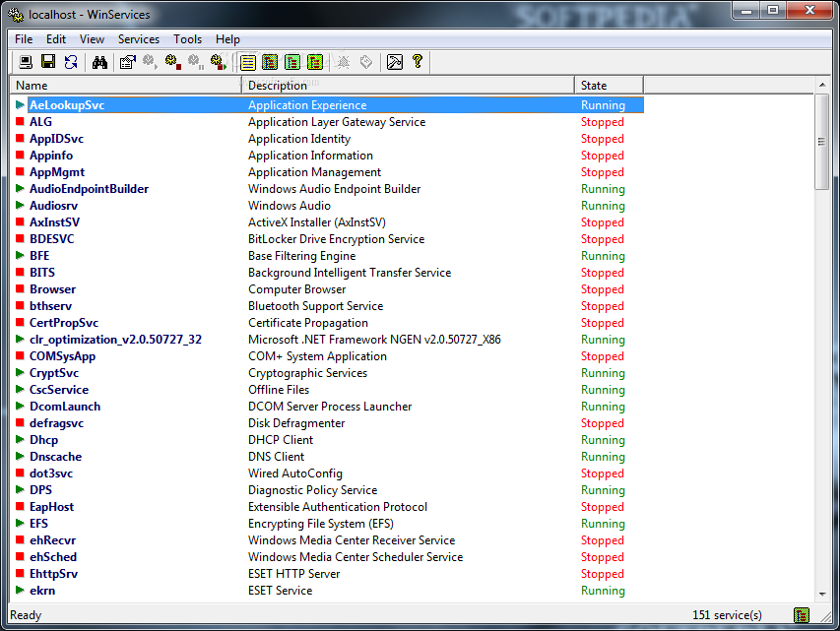Viewport: 840px width, 631px height.
Task: Open the Help menu
Action: tap(227, 39)
